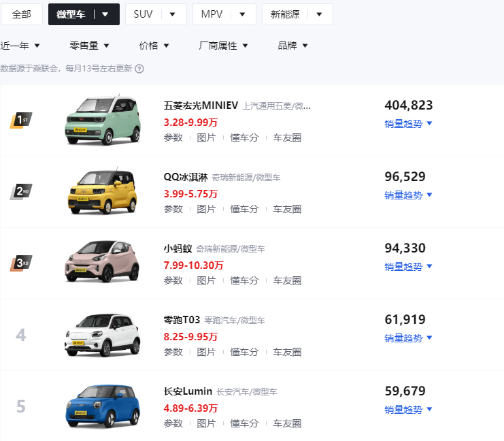Open the QQ冰淇淋 model title
The height and width of the screenshot is (441, 504).
186,176
